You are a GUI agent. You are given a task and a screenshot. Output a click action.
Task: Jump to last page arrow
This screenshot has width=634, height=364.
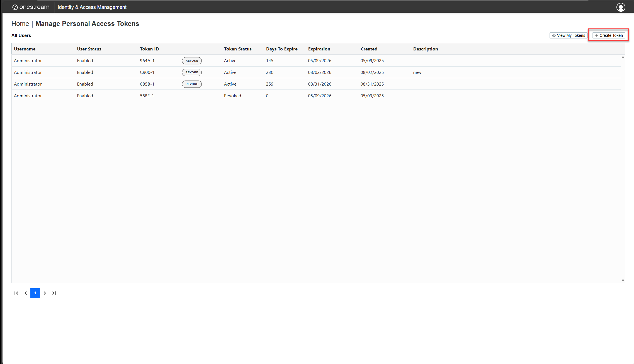click(x=54, y=293)
